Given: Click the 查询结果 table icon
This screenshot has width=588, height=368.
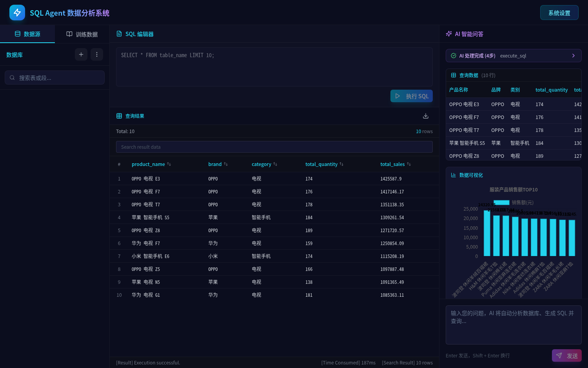Looking at the screenshot, I should click(119, 116).
